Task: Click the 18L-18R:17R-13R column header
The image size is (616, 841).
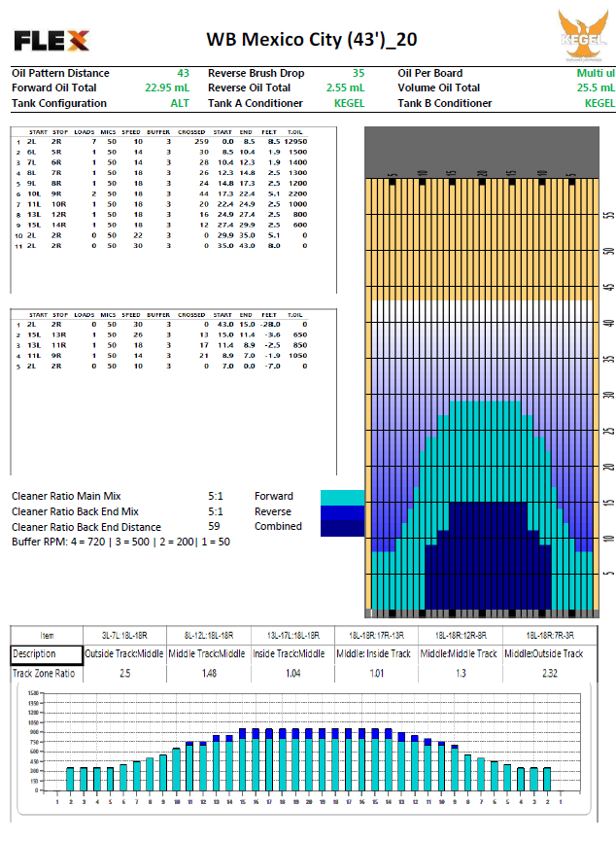Action: [376, 636]
